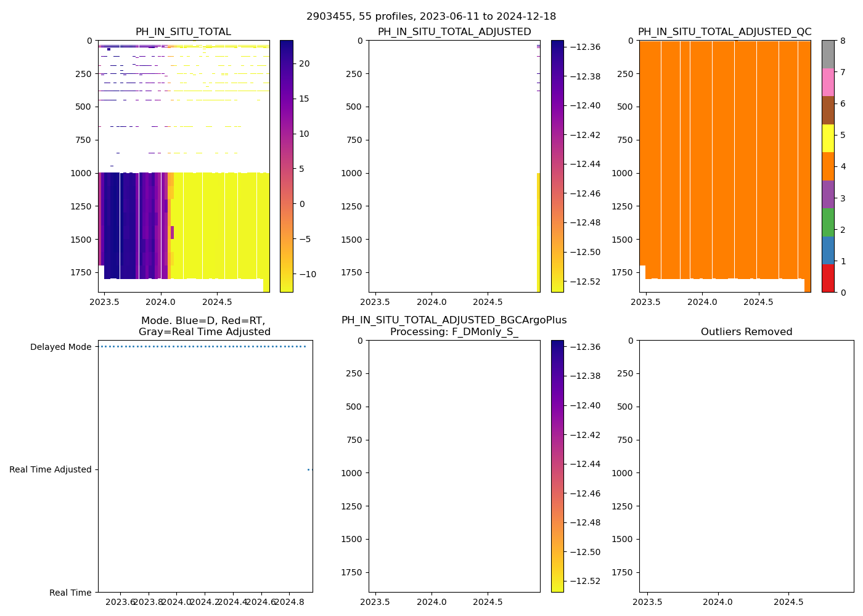863x616 pixels.
Task: Select the Outliers Removed plot title
Action: [x=746, y=332]
